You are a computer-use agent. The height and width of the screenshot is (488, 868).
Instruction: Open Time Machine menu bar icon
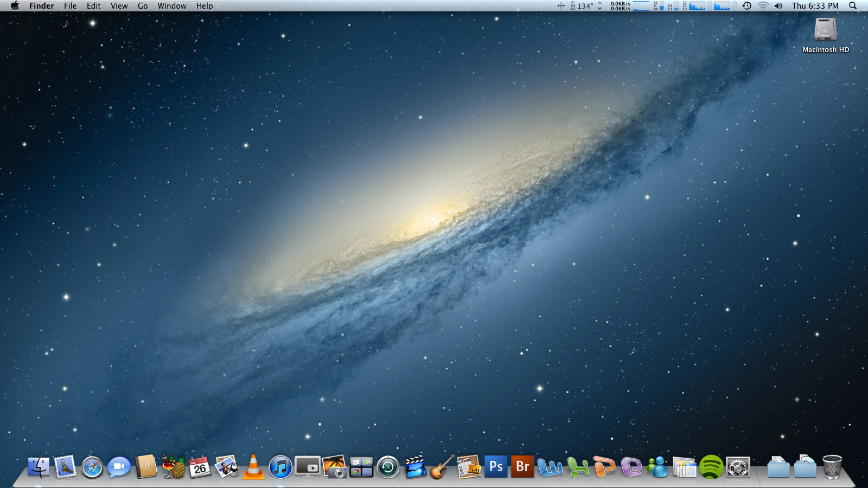[747, 6]
